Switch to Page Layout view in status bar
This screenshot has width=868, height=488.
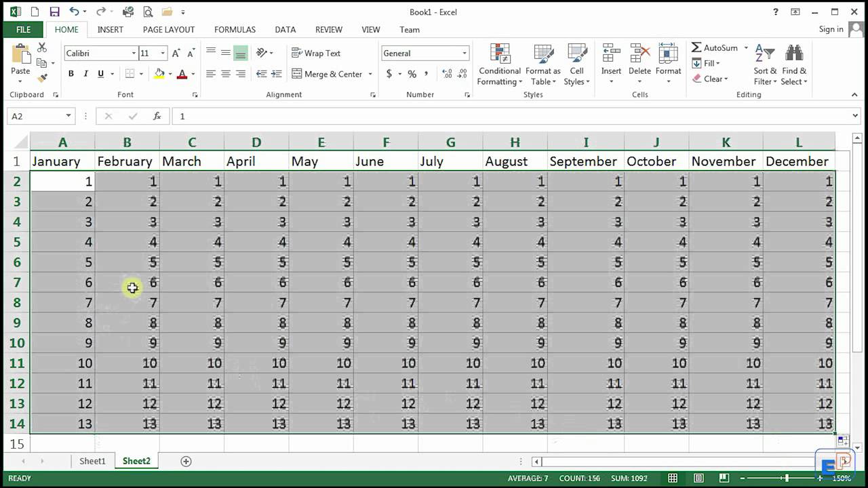tap(698, 479)
